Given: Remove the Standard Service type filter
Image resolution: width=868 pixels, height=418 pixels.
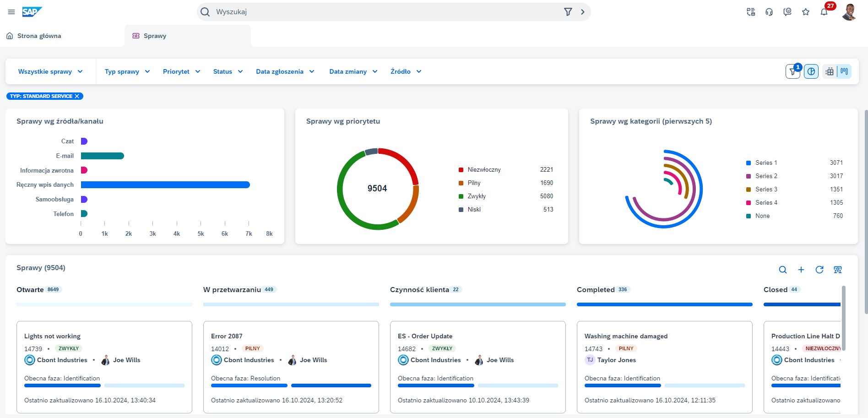Looking at the screenshot, I should 77,96.
